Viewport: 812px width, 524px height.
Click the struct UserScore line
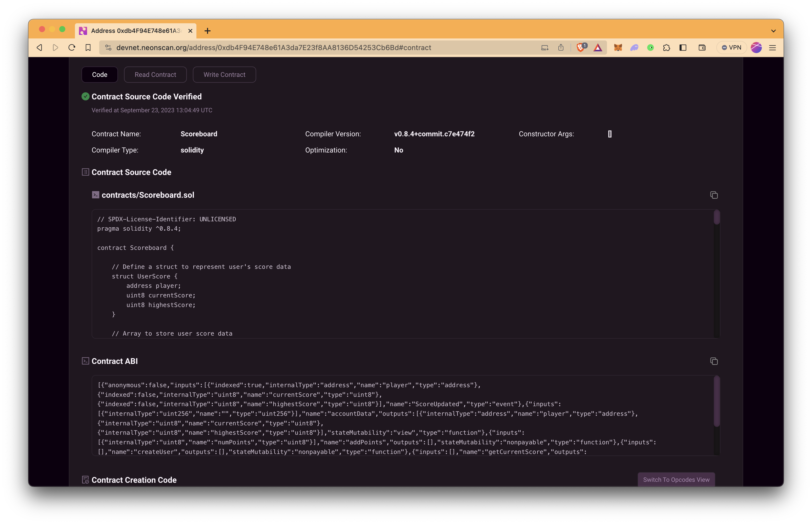[145, 276]
